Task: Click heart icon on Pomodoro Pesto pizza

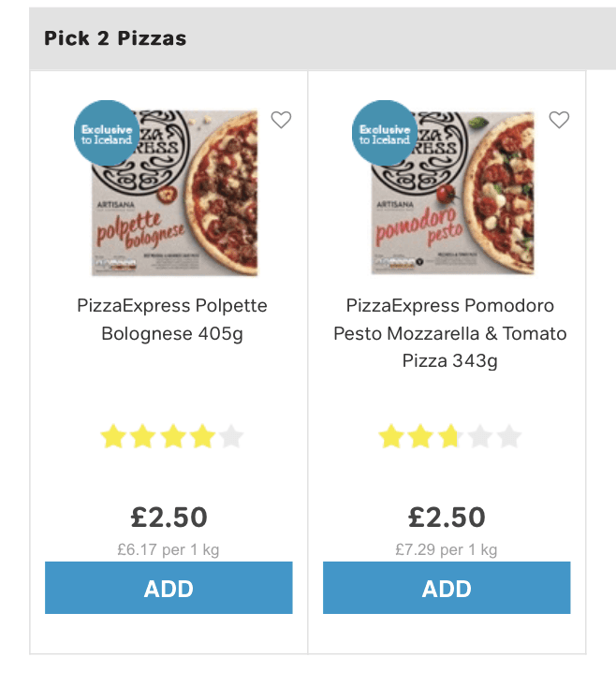Action: [x=559, y=120]
